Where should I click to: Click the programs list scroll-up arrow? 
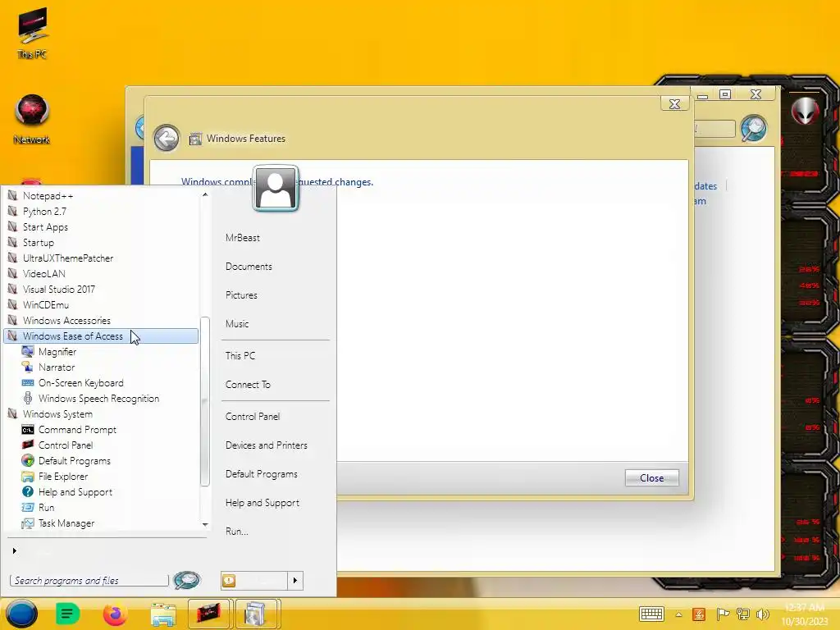pyautogui.click(x=204, y=194)
